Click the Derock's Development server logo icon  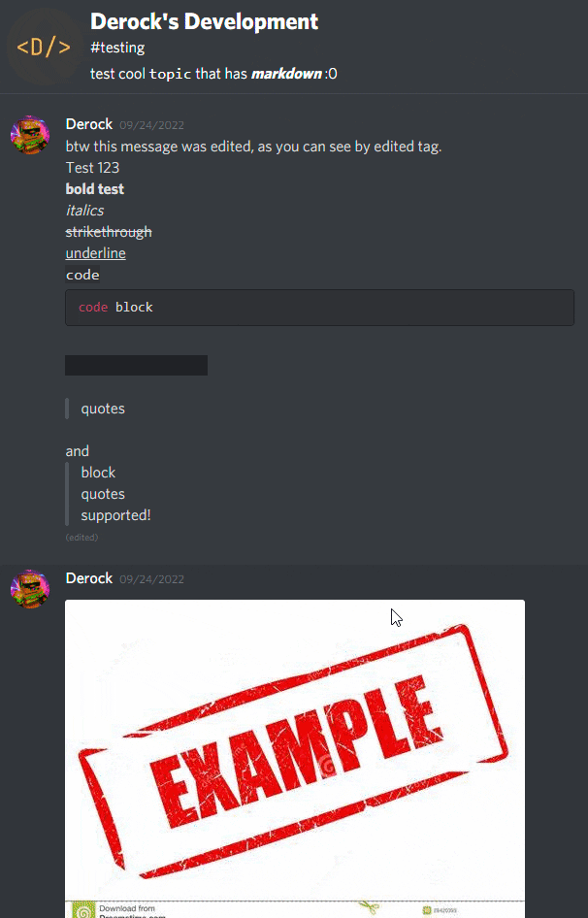(x=44, y=47)
